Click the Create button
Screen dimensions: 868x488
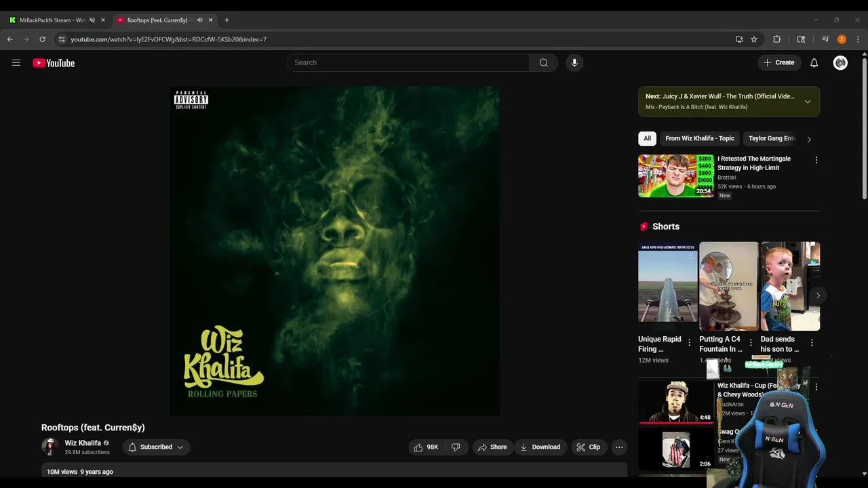(778, 62)
